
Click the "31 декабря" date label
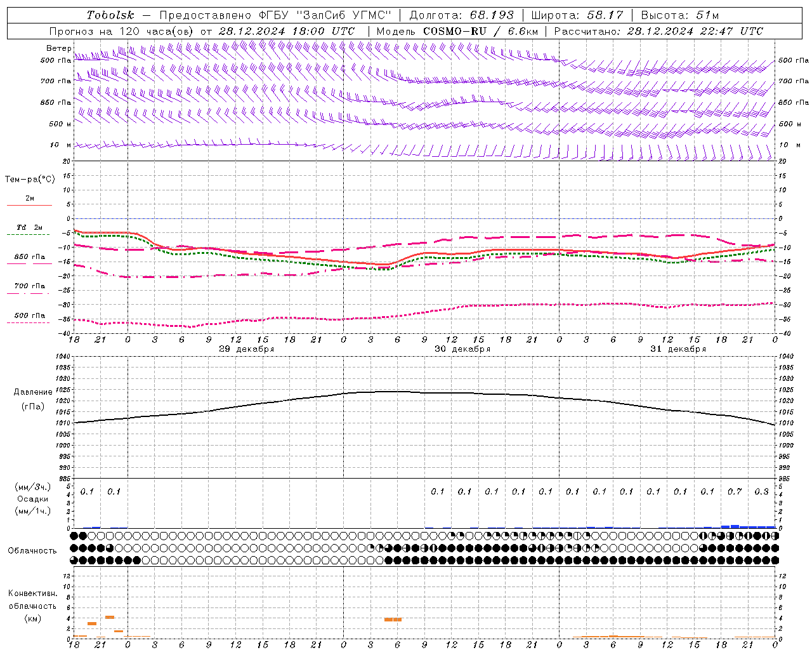pos(678,349)
